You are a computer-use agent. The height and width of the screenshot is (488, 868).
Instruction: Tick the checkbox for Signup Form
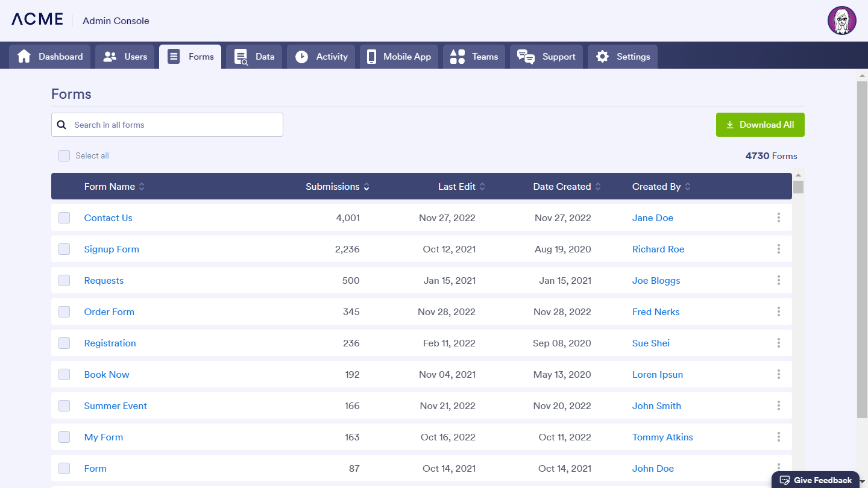click(64, 249)
